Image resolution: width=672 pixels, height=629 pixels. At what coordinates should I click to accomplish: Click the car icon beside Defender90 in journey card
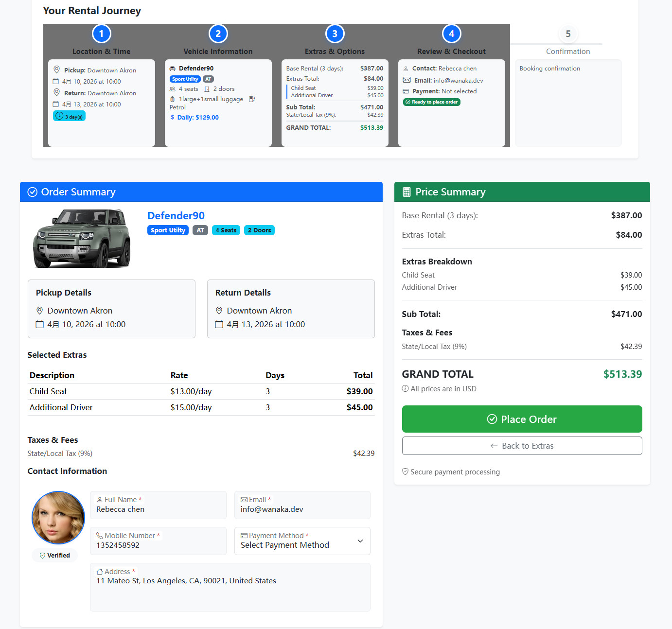(172, 69)
